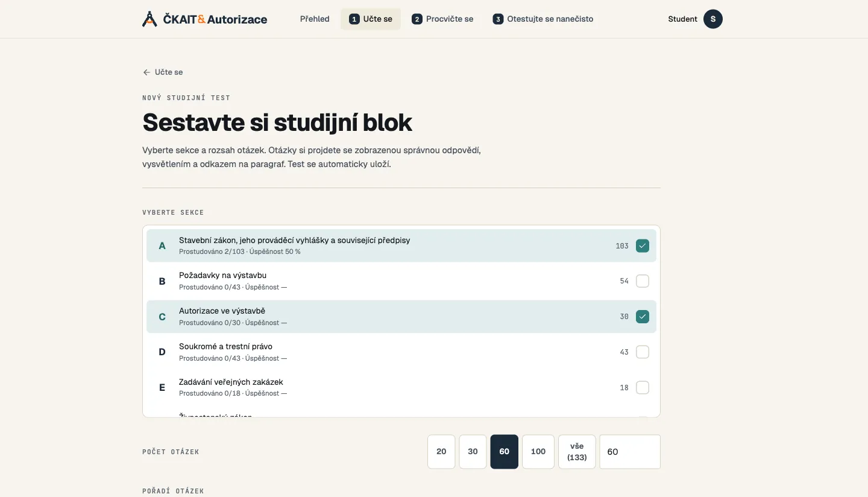868x497 pixels.
Task: Click the back arrow beside Učte se
Action: tap(146, 72)
